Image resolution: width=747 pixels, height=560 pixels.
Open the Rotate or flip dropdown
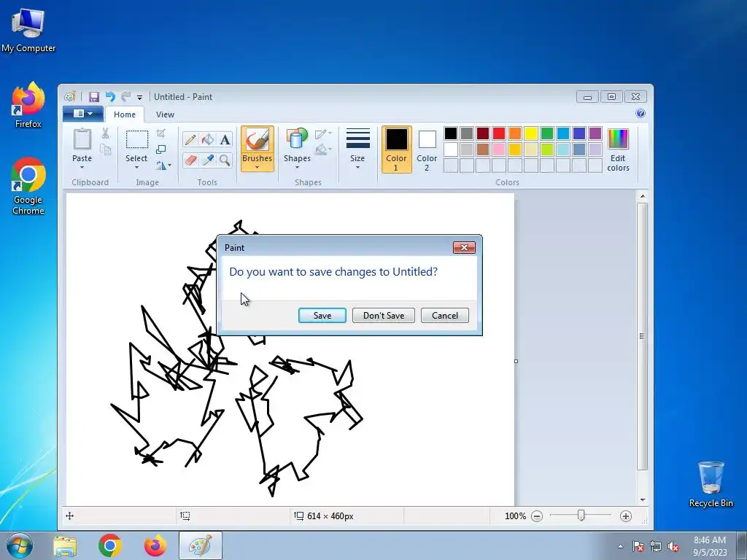[164, 166]
